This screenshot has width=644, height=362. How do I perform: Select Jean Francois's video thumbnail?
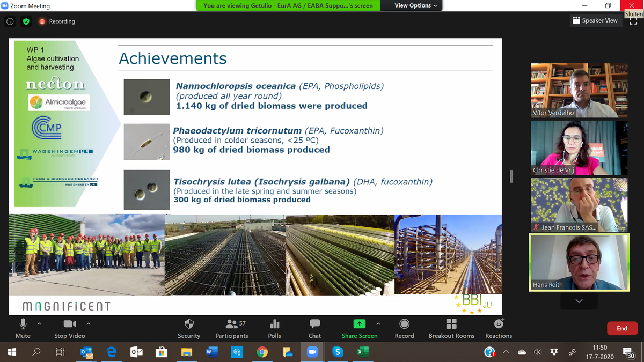pos(579,205)
